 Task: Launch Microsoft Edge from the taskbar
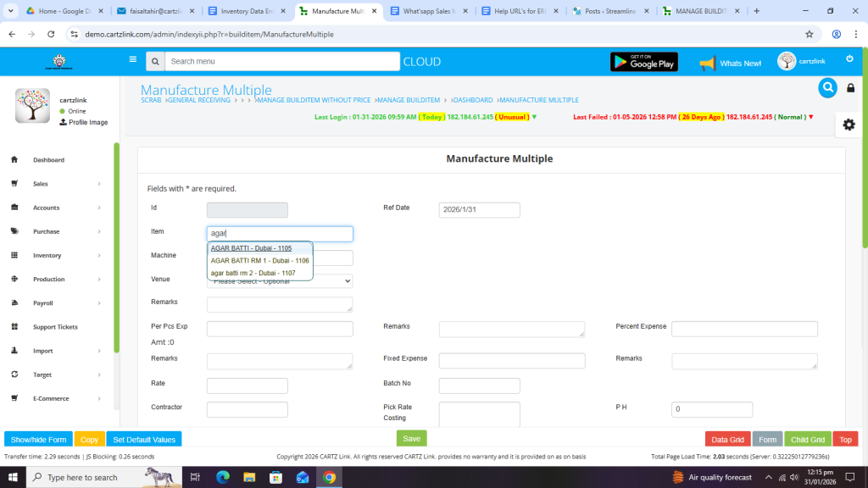[x=223, y=477]
